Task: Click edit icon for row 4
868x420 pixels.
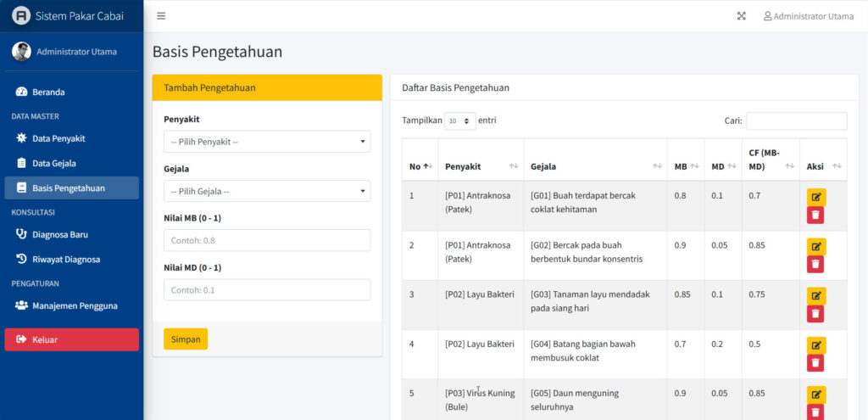Action: click(x=815, y=345)
